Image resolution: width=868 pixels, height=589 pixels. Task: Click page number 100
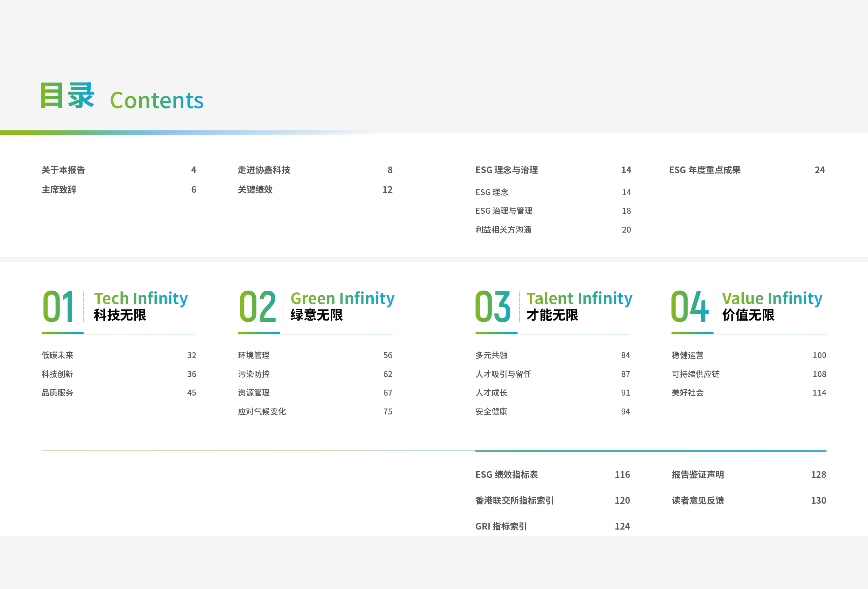coord(819,355)
